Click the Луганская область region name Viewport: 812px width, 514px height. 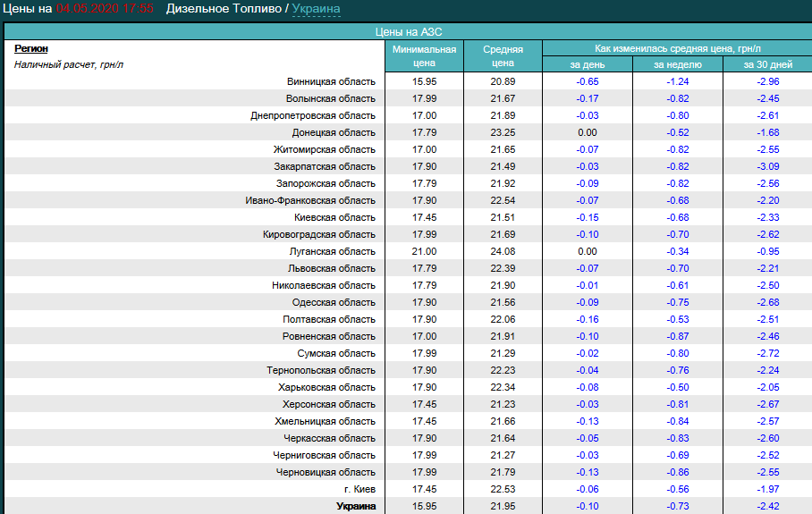click(333, 251)
